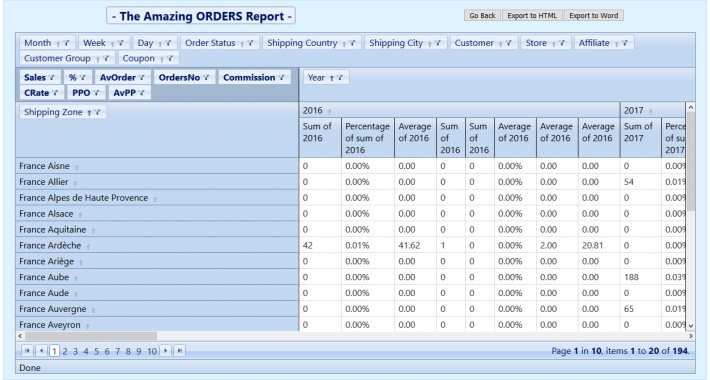Image resolution: width=710 pixels, height=380 pixels.
Task: Select the France Allier row header
Action: 157,182
